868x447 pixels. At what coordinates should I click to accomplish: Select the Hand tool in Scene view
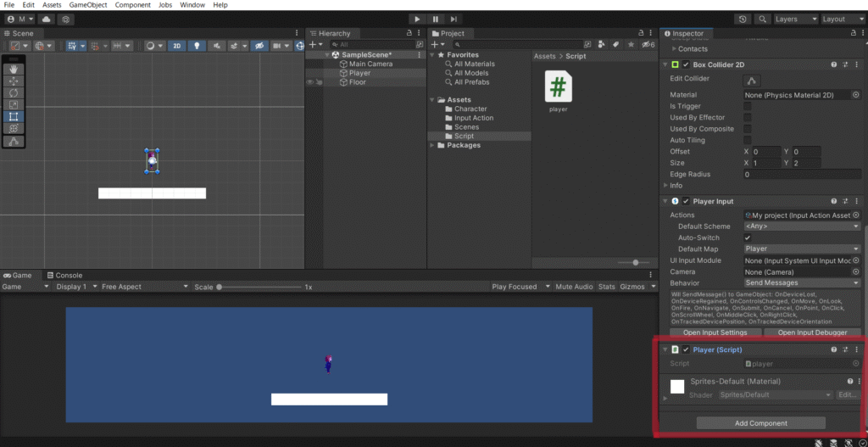pos(14,69)
